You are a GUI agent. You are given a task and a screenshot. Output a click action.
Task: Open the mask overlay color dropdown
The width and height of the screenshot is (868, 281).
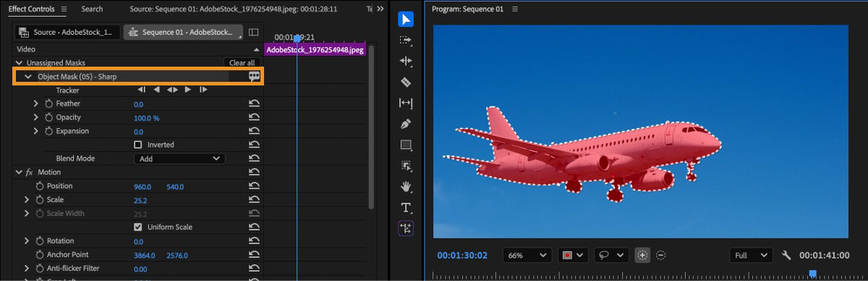573,256
